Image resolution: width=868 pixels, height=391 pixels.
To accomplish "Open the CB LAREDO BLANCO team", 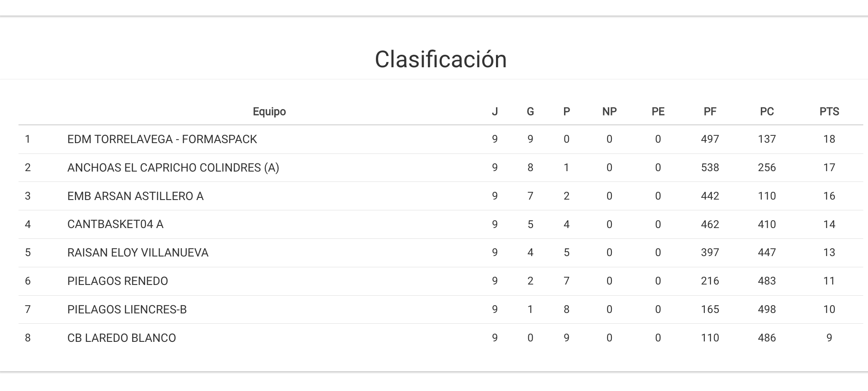I will tap(121, 338).
